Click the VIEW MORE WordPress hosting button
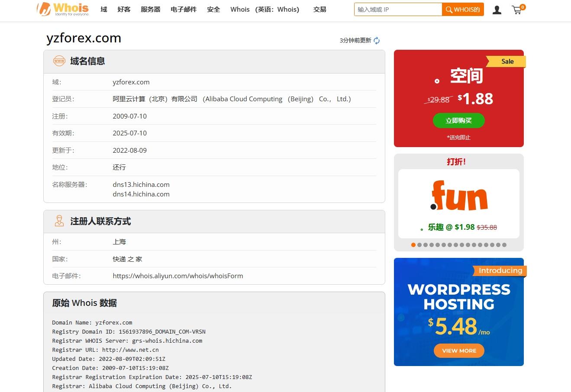 pyautogui.click(x=459, y=350)
